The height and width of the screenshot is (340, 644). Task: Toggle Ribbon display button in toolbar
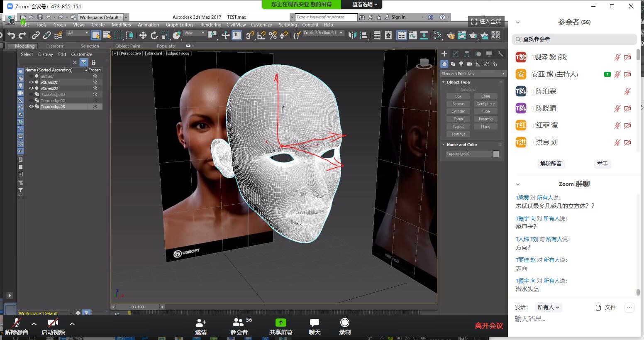[401, 36]
